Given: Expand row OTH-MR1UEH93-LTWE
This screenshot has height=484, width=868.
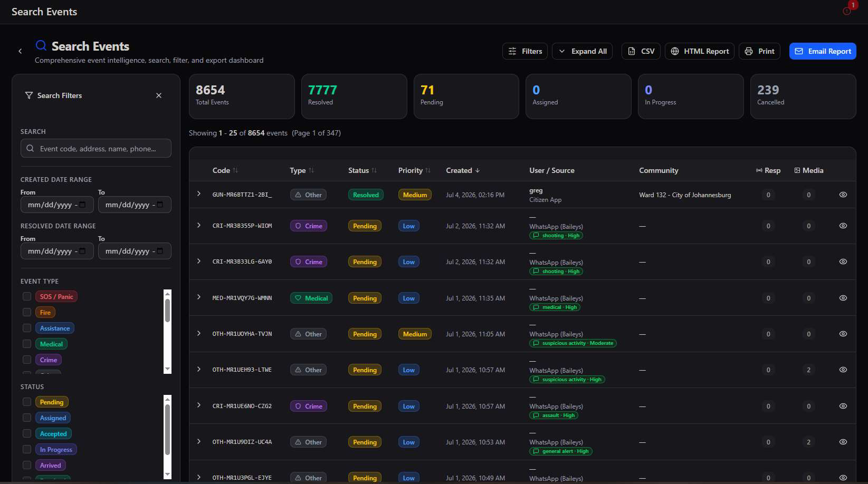Looking at the screenshot, I should click(199, 369).
